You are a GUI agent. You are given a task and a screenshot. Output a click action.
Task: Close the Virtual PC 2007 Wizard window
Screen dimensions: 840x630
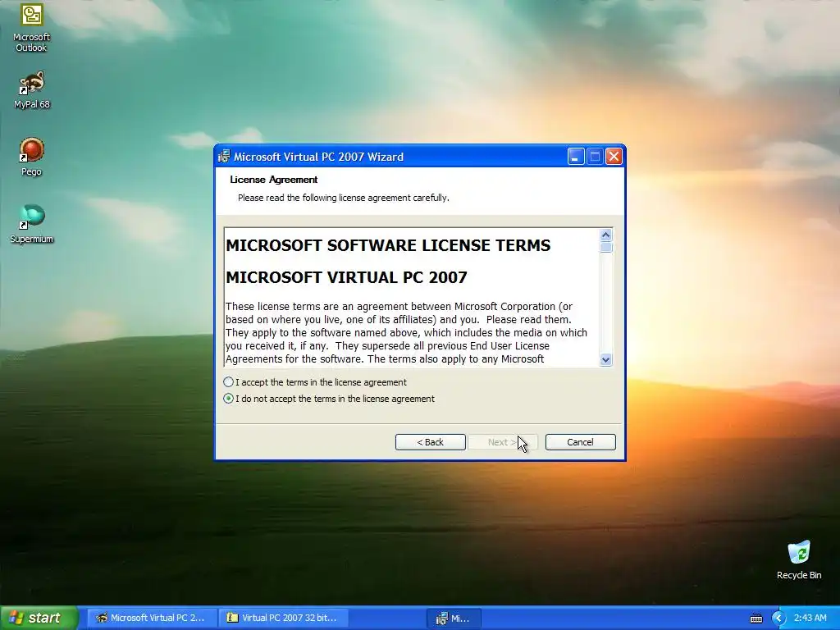[x=614, y=157]
